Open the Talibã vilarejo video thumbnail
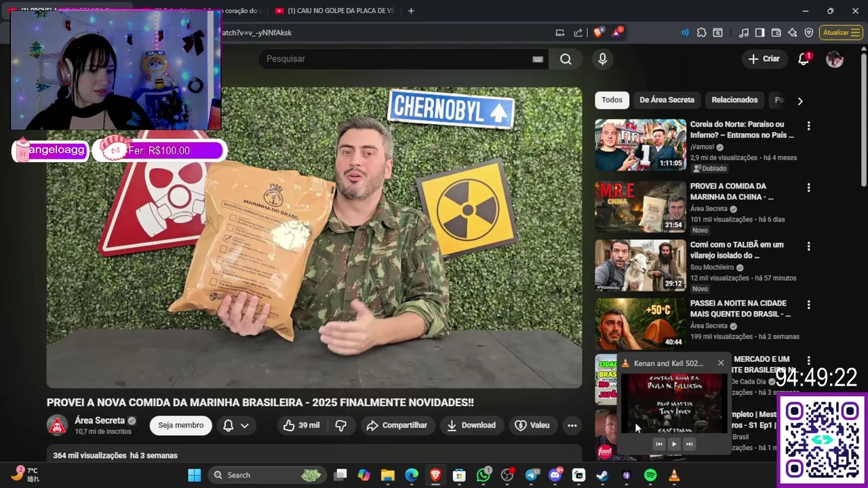Viewport: 868px width, 488px height. click(641, 265)
